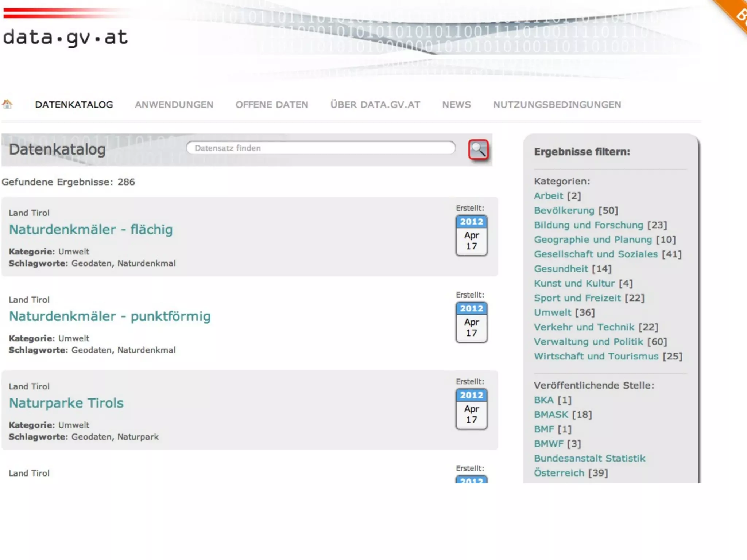Image resolution: width=747 pixels, height=560 pixels.
Task: Open the Anwendungen menu item
Action: click(x=174, y=105)
